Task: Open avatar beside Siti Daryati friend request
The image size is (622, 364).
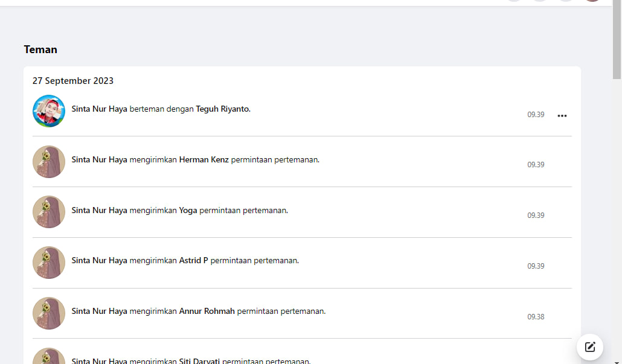Action: pyautogui.click(x=49, y=356)
